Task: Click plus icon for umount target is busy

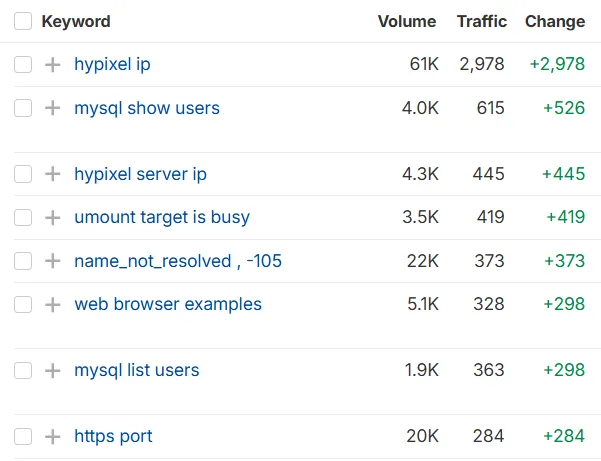Action: [53, 218]
